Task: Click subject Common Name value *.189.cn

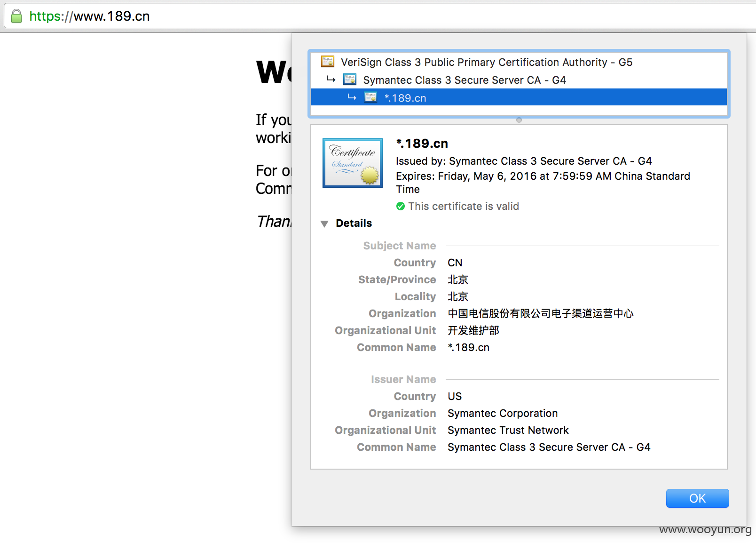Action: coord(469,347)
